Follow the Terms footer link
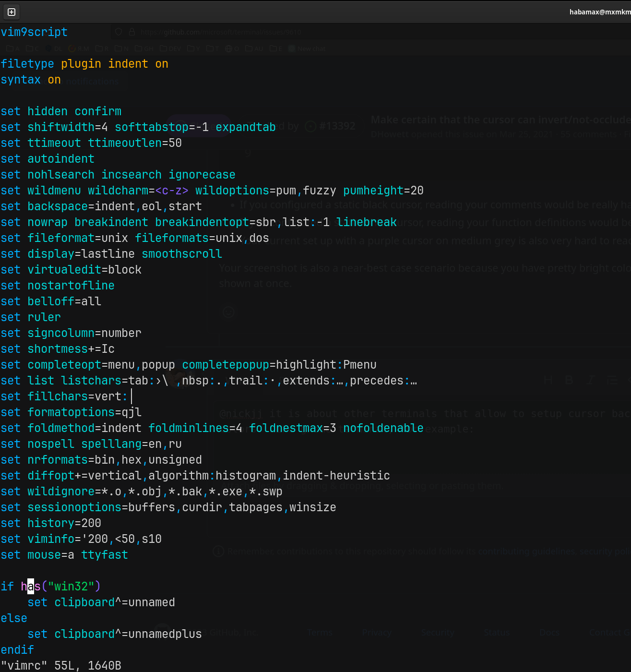The image size is (631, 672). tap(319, 632)
